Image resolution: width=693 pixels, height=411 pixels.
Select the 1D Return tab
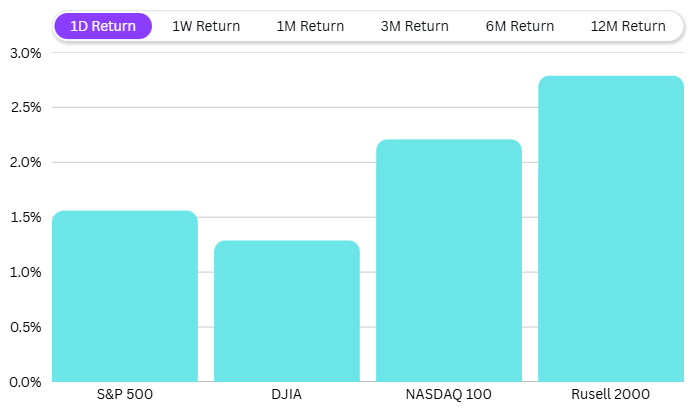[103, 26]
